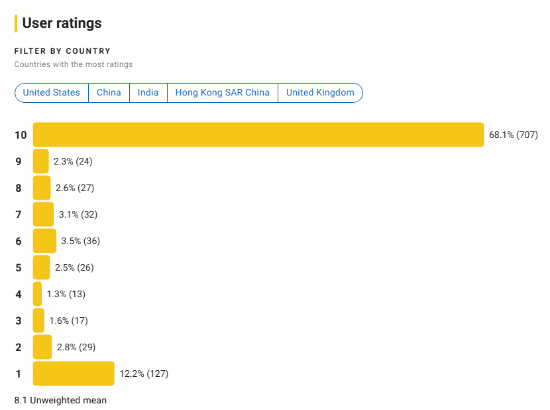Select United Kingdom filter chip

point(320,93)
